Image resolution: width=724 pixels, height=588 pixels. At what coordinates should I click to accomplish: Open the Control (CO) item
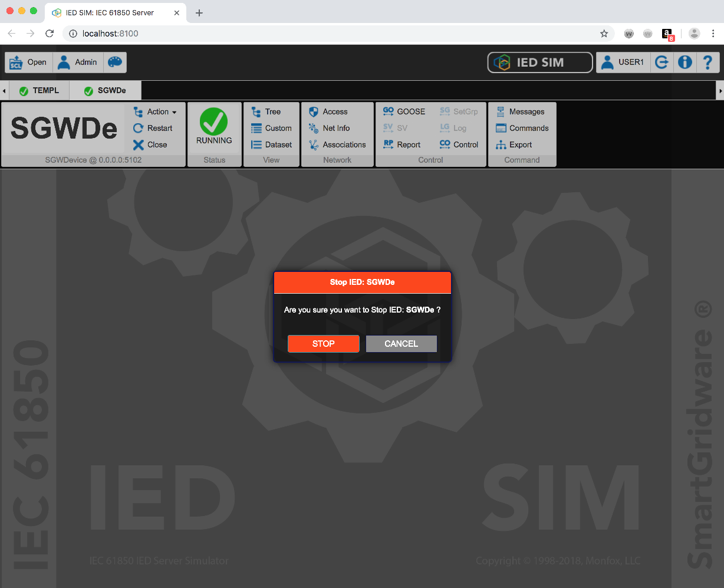point(459,144)
